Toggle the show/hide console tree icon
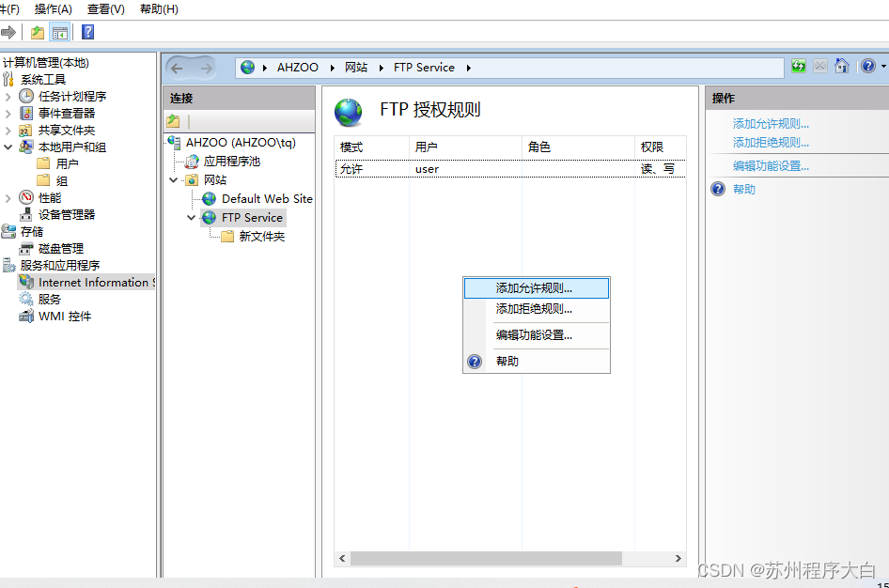Screen dimensions: 889x588 [59, 32]
